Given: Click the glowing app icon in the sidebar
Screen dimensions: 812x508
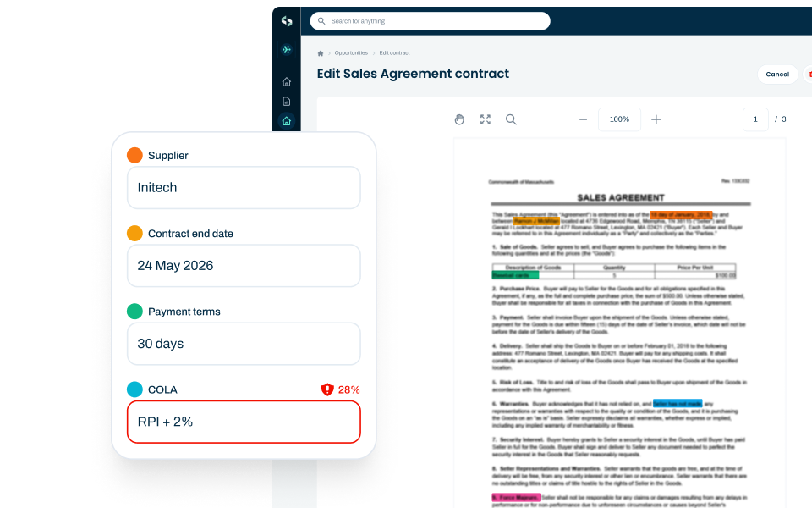Looking at the screenshot, I should (x=287, y=50).
